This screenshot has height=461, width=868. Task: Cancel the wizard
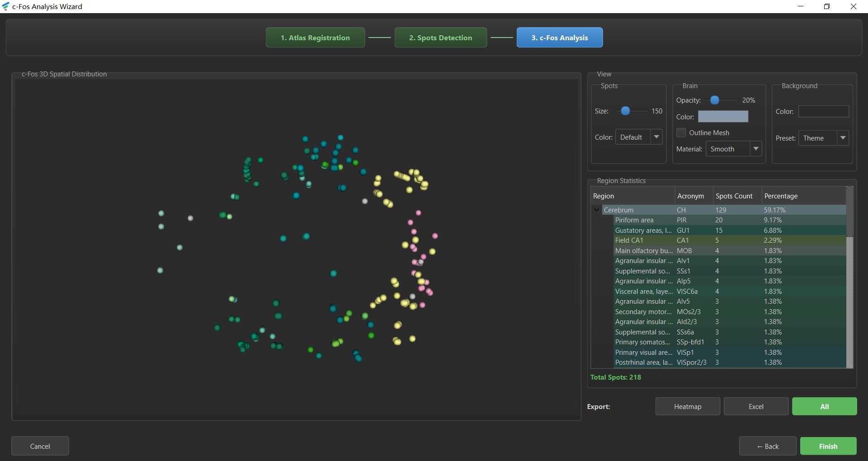coord(40,446)
